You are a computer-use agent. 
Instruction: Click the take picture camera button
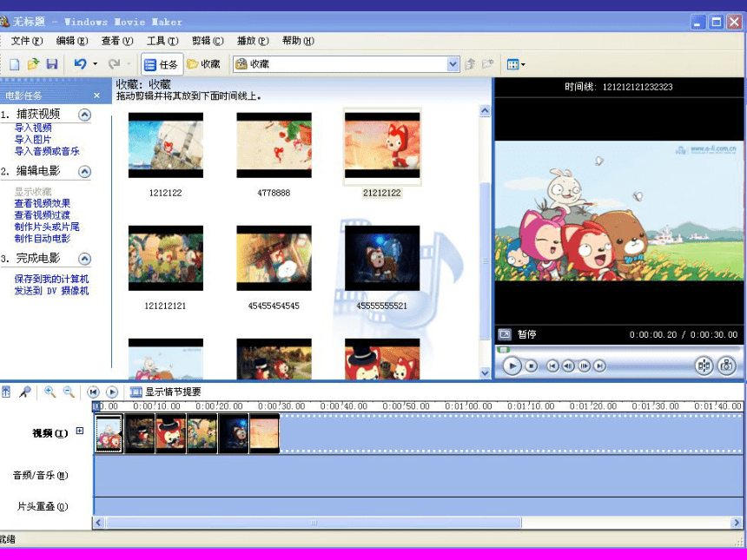click(x=726, y=366)
